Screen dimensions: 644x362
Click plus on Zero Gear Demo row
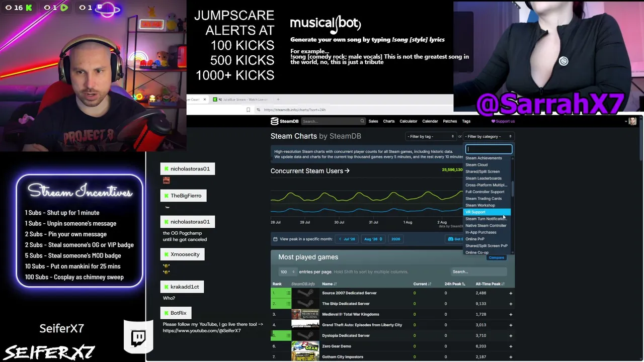point(511,346)
